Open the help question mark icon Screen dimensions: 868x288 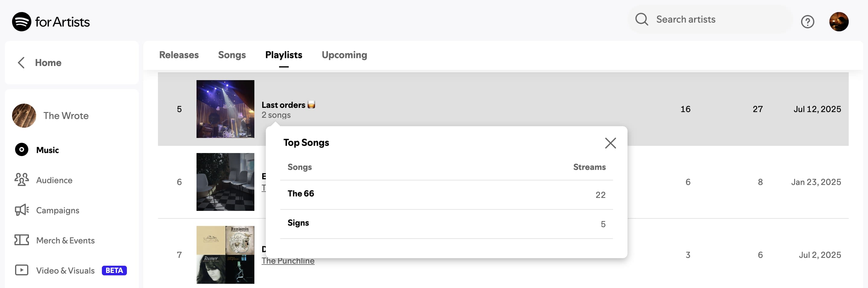pyautogui.click(x=807, y=22)
